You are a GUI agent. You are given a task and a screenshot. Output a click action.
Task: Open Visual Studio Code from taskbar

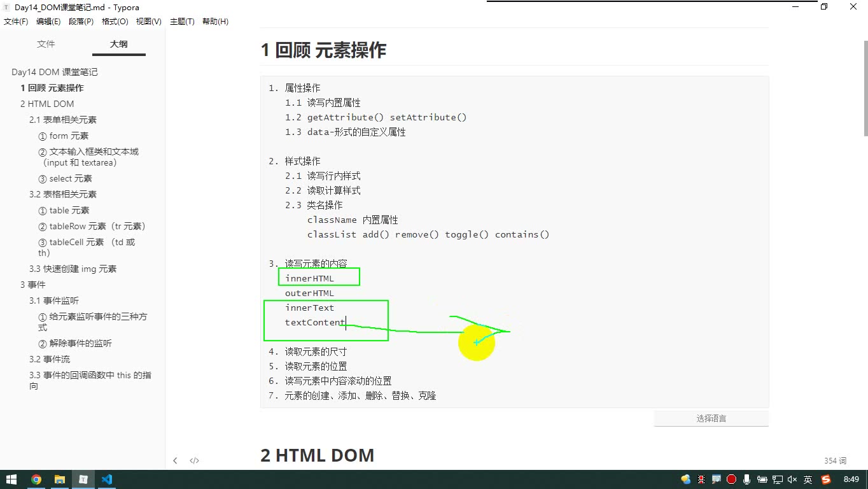[x=107, y=479]
